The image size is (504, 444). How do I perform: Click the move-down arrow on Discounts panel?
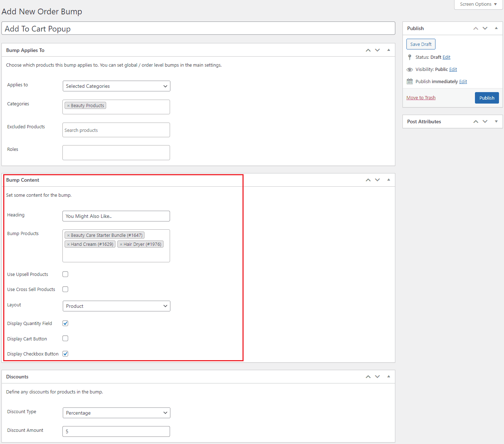(x=377, y=377)
